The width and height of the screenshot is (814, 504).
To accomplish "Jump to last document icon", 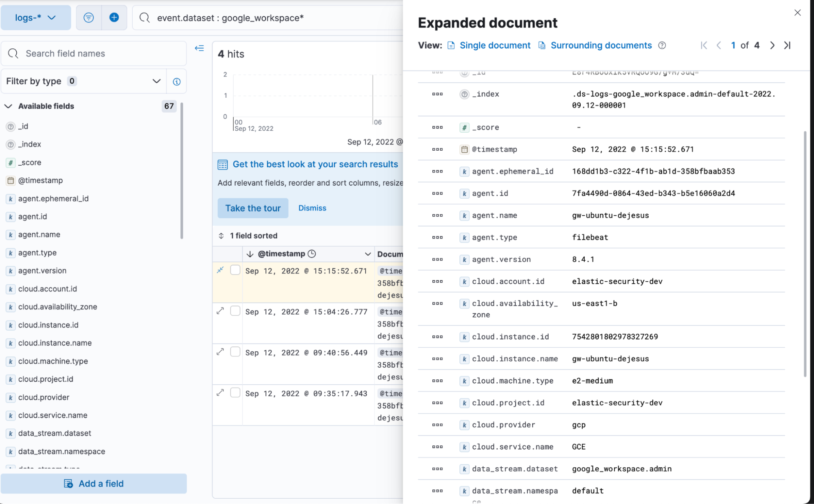I will (788, 45).
